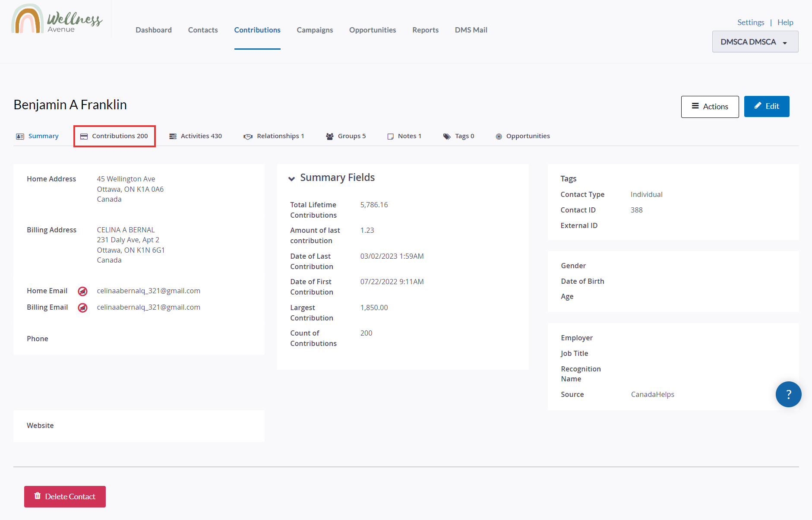Click the Largest Contribution value 1,850.00
This screenshot has height=520, width=812.
[374, 308]
